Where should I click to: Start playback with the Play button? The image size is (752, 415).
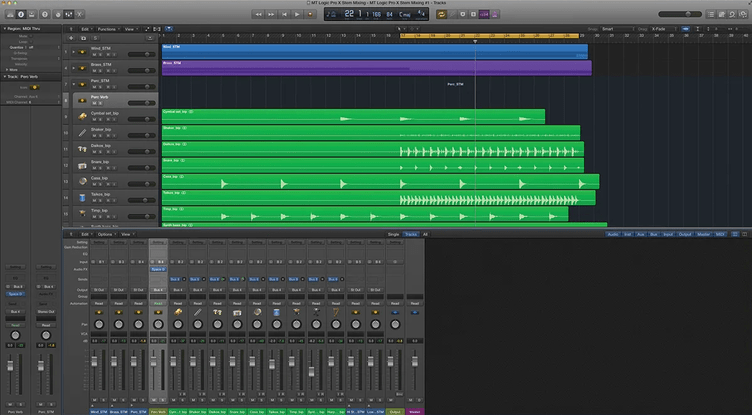click(297, 14)
